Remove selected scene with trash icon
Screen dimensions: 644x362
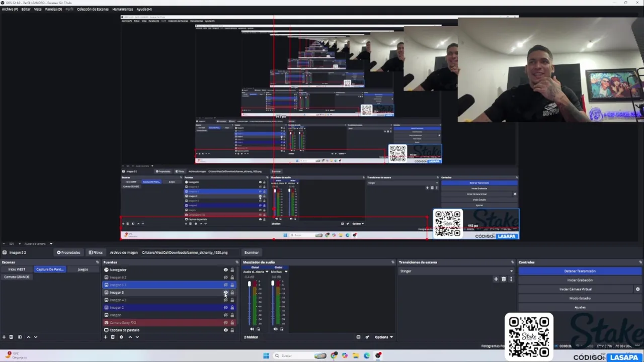pos(11,337)
